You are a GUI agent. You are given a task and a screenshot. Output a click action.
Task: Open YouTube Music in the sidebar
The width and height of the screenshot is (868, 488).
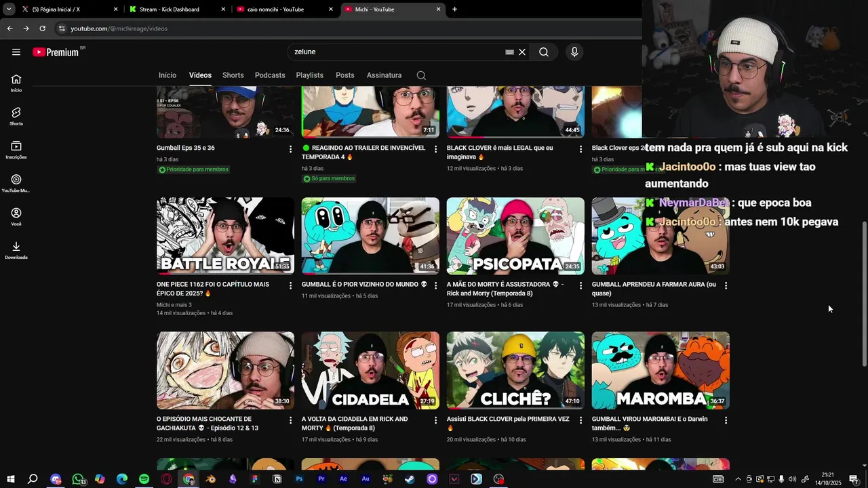(x=16, y=183)
